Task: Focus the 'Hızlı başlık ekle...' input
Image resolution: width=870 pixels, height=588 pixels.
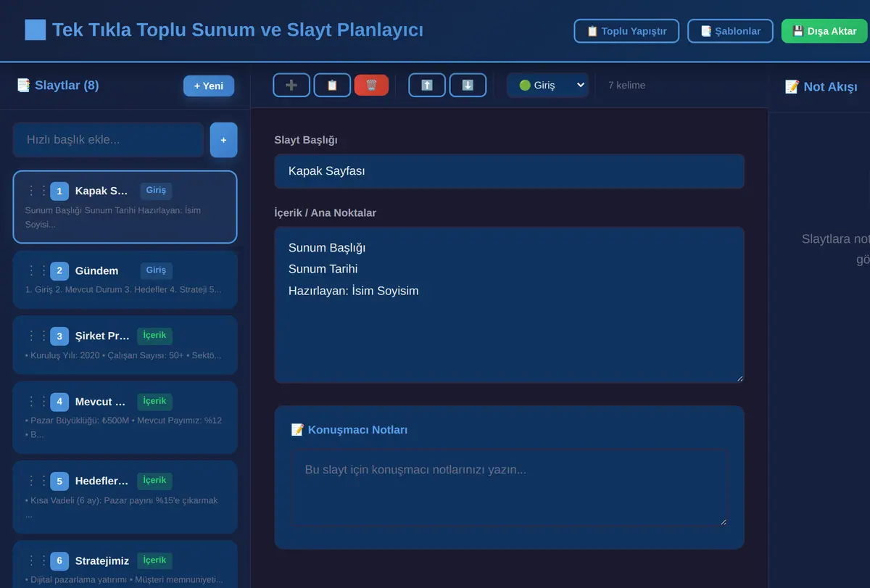Action: pyautogui.click(x=108, y=140)
